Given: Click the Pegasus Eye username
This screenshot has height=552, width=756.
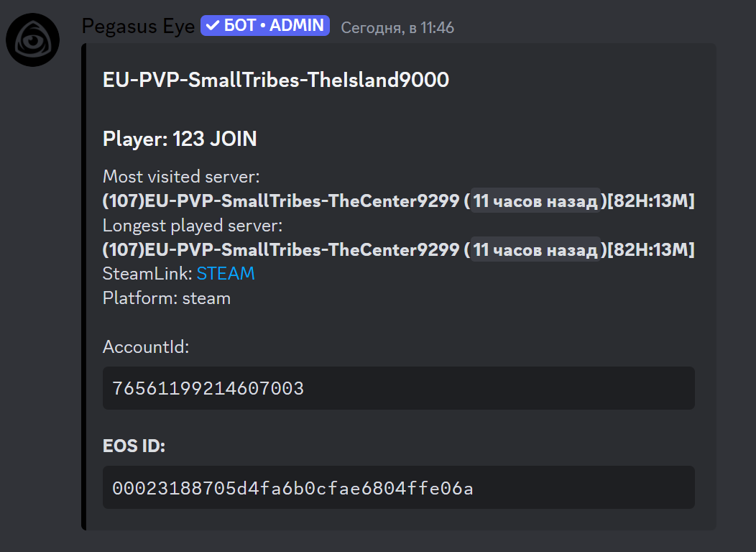Looking at the screenshot, I should (x=138, y=25).
